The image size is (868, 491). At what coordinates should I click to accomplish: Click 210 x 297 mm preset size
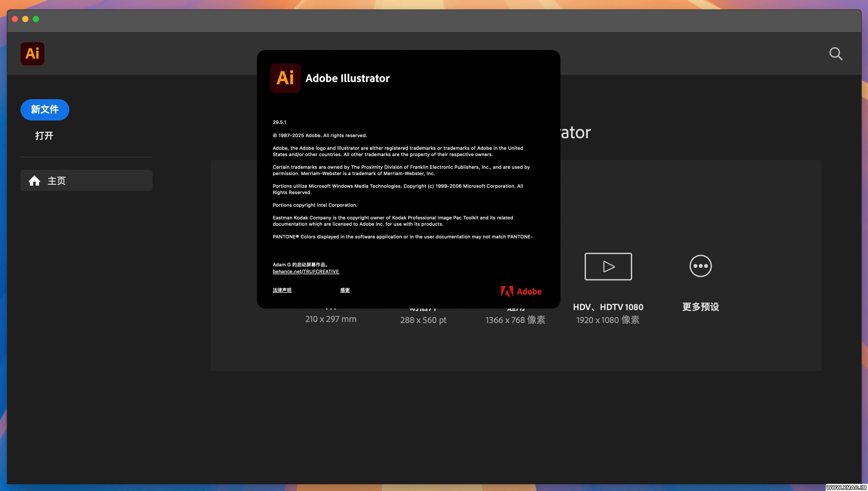[331, 319]
